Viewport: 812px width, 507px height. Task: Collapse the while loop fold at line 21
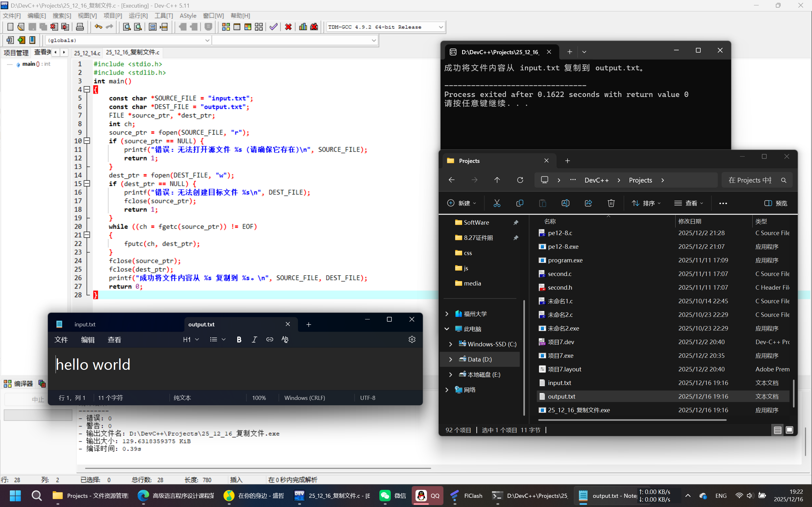pyautogui.click(x=87, y=235)
